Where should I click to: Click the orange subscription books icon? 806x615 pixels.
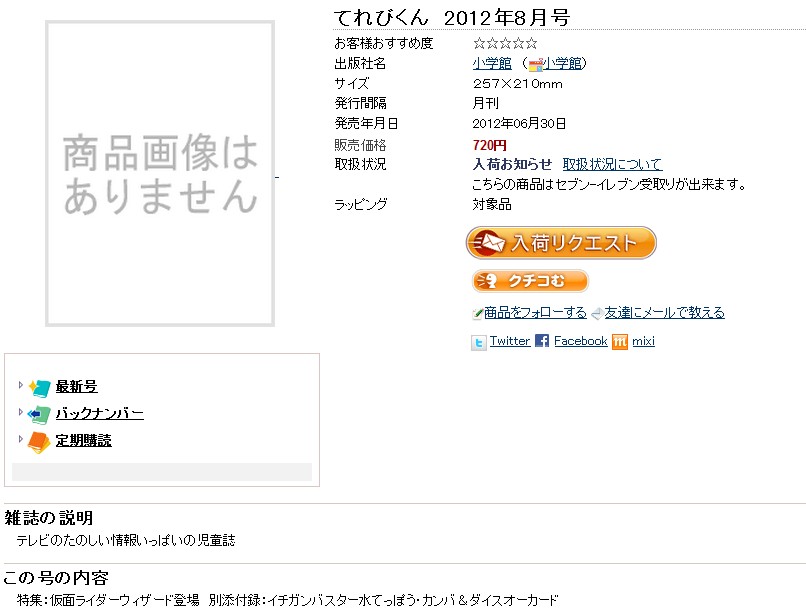coord(39,442)
